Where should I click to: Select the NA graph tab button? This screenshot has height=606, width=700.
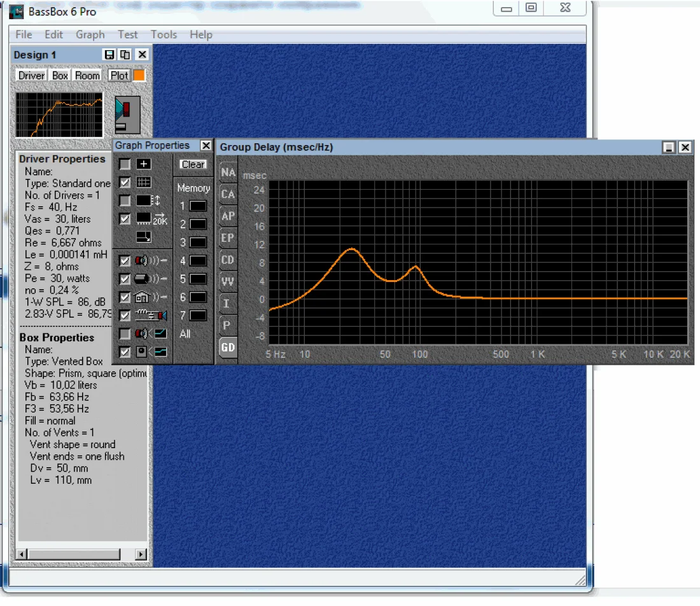228,173
